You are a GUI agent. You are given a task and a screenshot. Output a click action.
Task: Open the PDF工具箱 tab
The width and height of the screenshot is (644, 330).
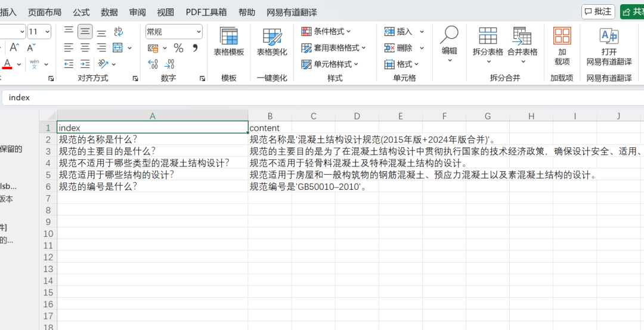tap(206, 12)
